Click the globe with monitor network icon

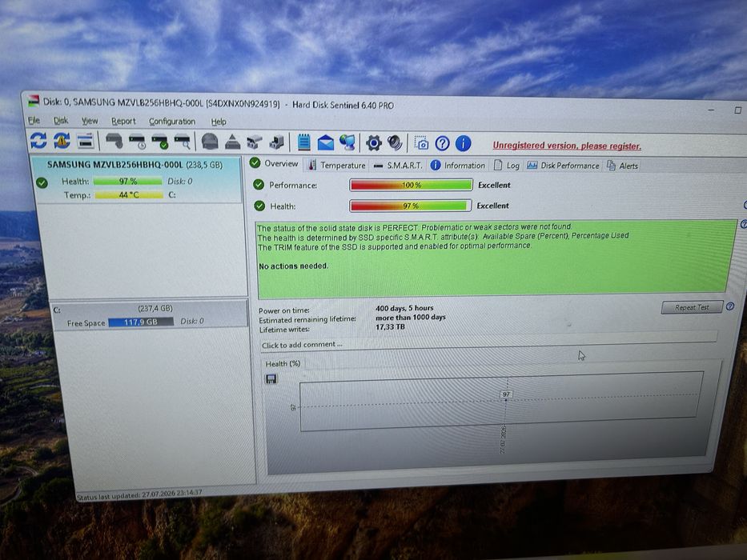[347, 142]
